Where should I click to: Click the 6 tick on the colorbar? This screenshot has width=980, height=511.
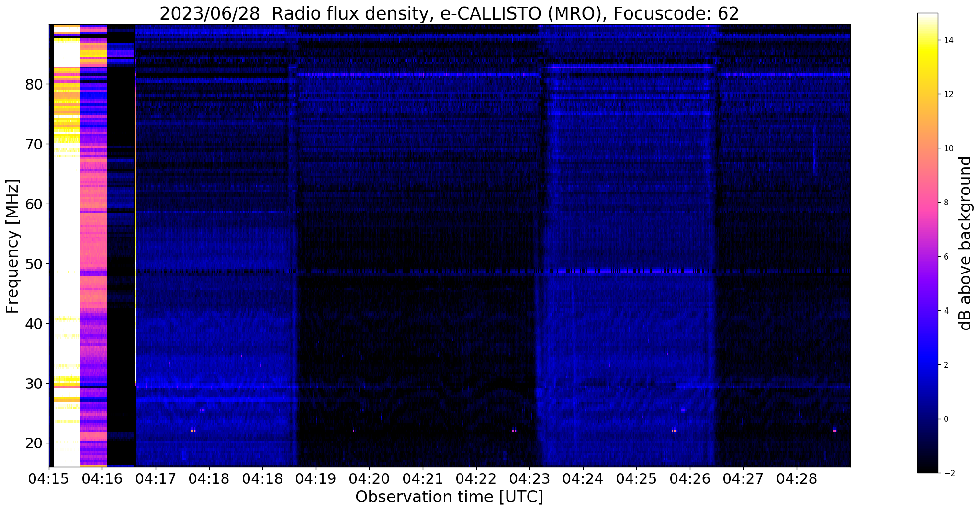click(x=946, y=257)
